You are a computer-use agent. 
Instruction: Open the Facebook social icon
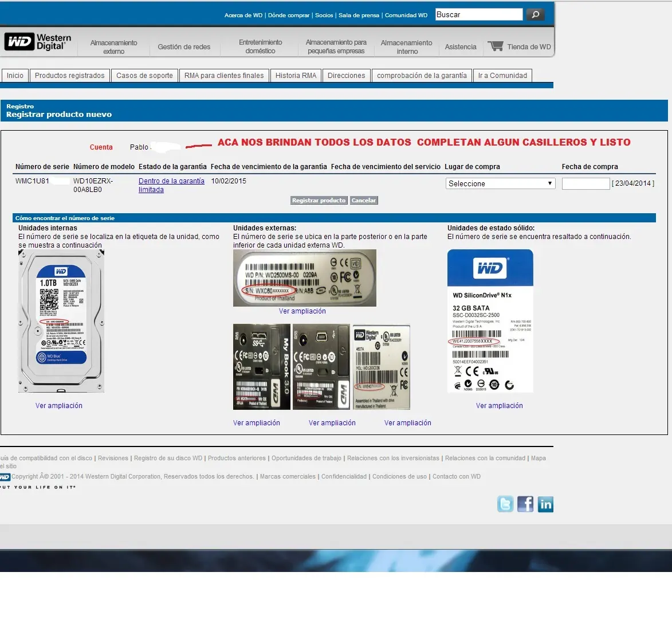[525, 504]
